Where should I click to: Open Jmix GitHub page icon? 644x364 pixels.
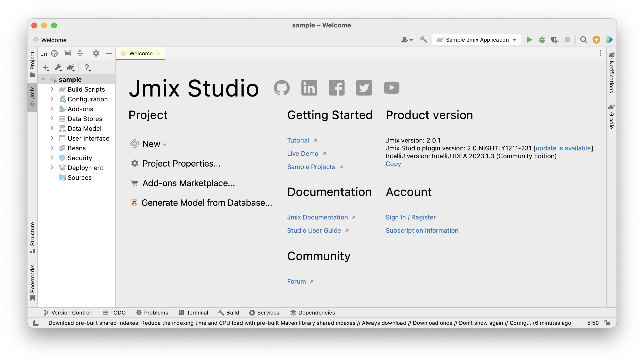[x=282, y=88]
